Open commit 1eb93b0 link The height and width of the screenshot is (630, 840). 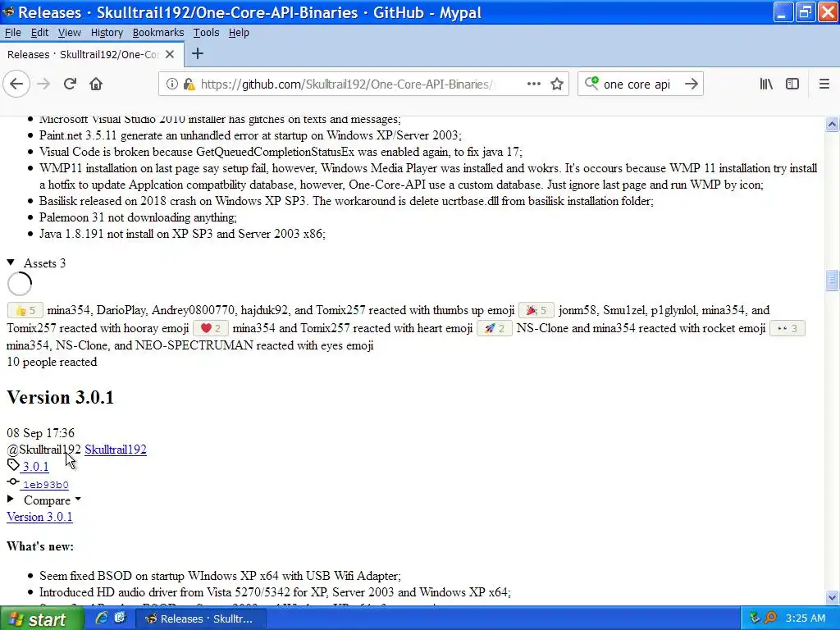[x=46, y=485]
